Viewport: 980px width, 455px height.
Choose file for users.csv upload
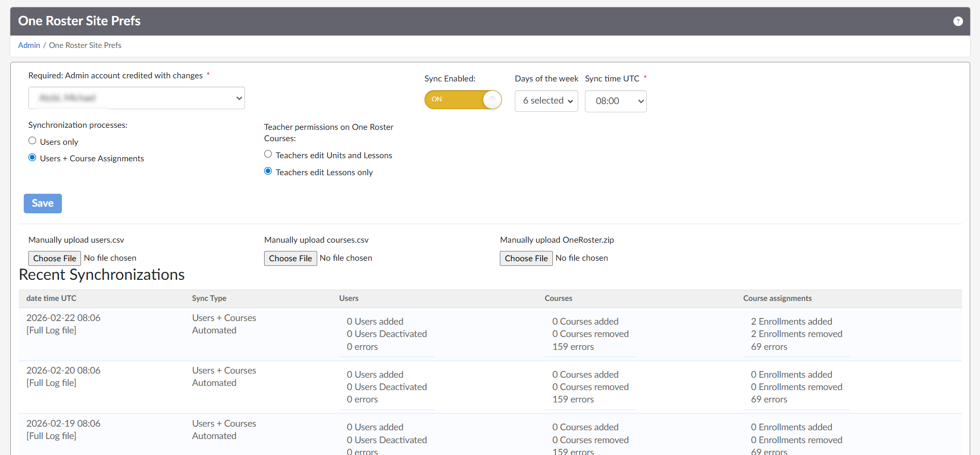(55, 258)
